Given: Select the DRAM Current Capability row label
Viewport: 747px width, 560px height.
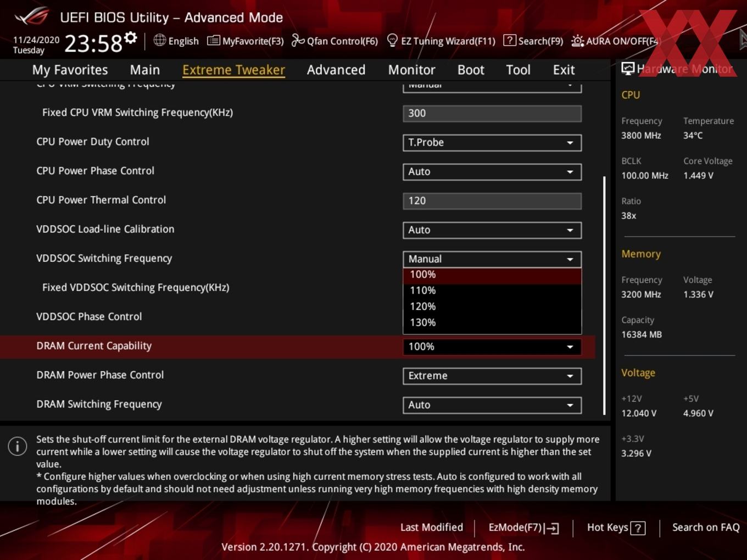Looking at the screenshot, I should 94,346.
